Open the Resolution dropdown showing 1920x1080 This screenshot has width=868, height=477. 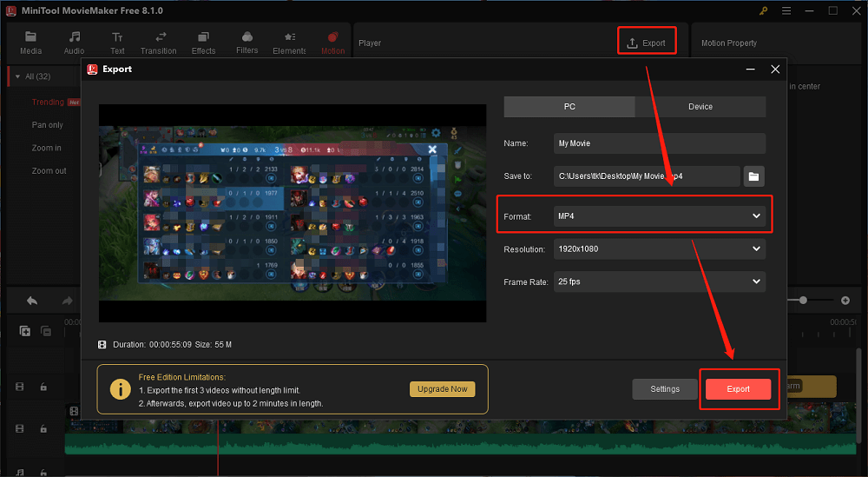pos(660,248)
